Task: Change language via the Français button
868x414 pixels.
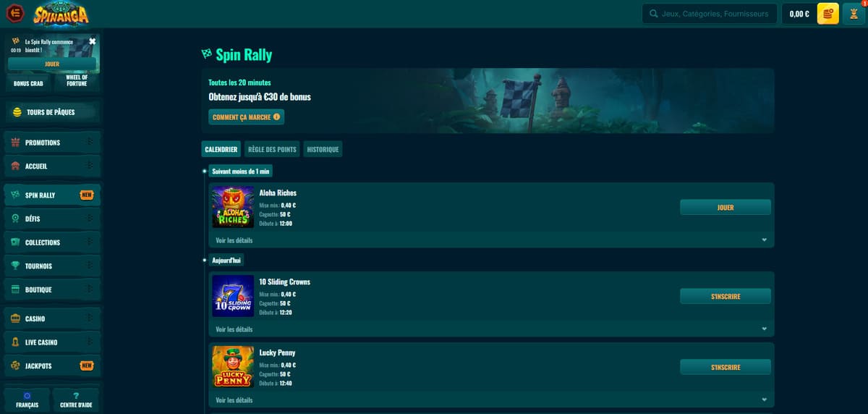Action: pos(27,400)
